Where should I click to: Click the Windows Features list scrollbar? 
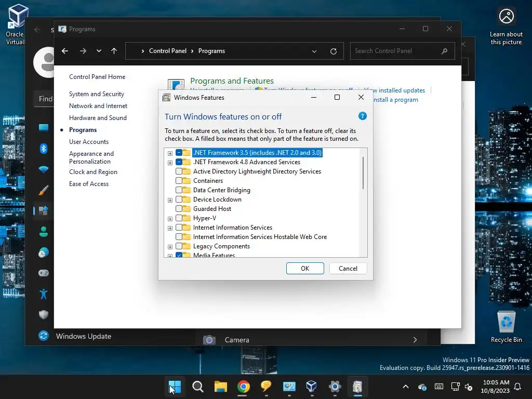click(363, 172)
